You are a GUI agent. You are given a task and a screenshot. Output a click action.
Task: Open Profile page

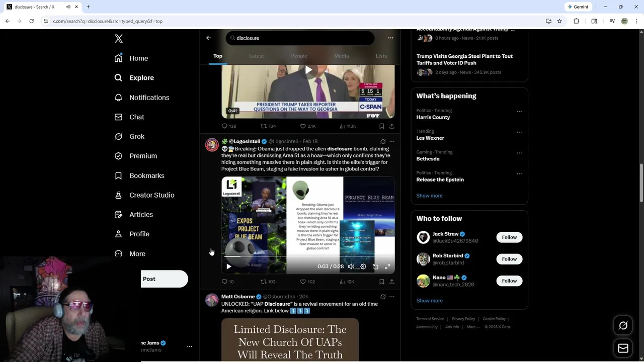(x=132, y=234)
